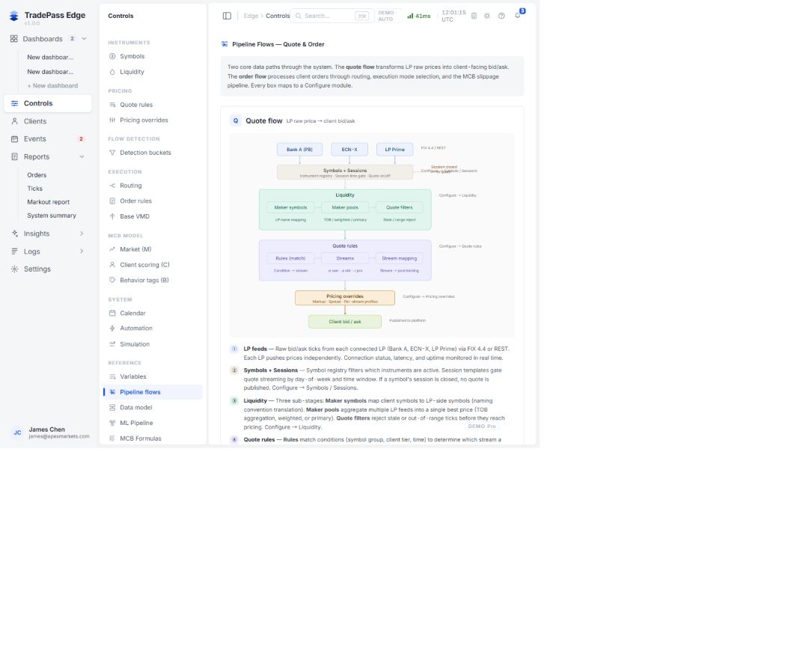Open Calendar under System
This screenshot has height=672, width=809.
(153, 313)
